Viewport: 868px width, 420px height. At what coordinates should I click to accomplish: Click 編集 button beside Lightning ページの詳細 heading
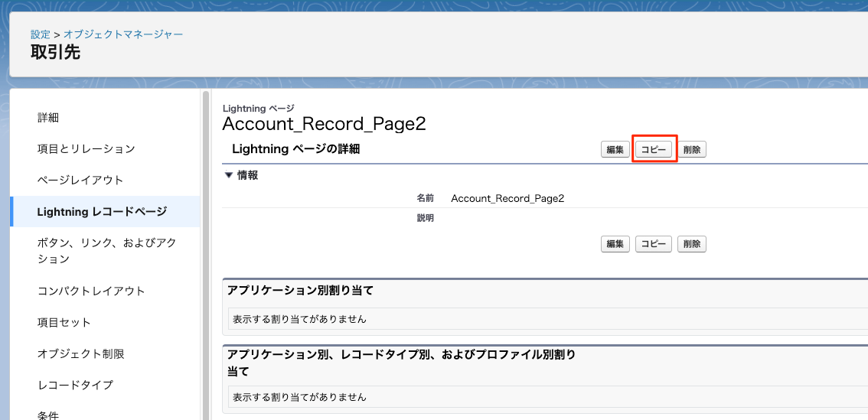point(615,150)
